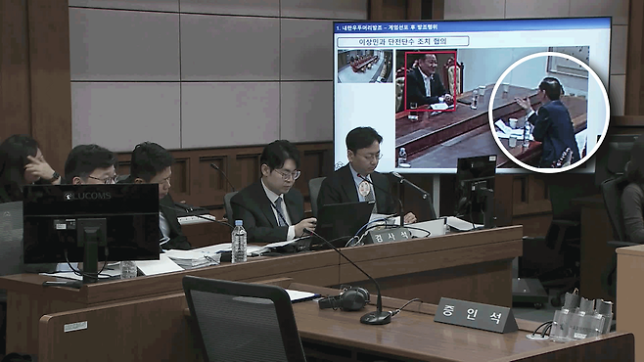Click the slide heading '이상민과 단전단수 조치 협의'
The width and height of the screenshot is (644, 362).
[402, 41]
